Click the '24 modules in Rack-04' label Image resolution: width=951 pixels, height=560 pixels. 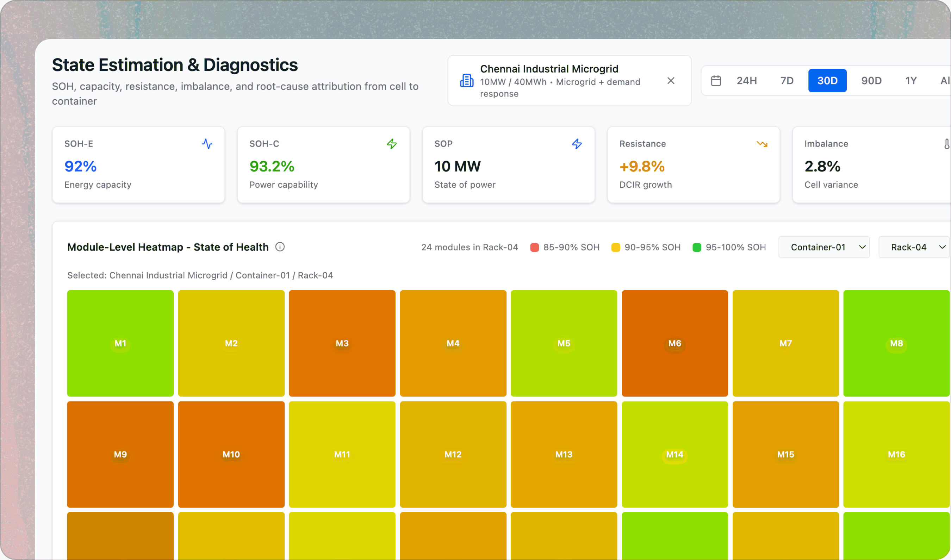[x=470, y=247]
